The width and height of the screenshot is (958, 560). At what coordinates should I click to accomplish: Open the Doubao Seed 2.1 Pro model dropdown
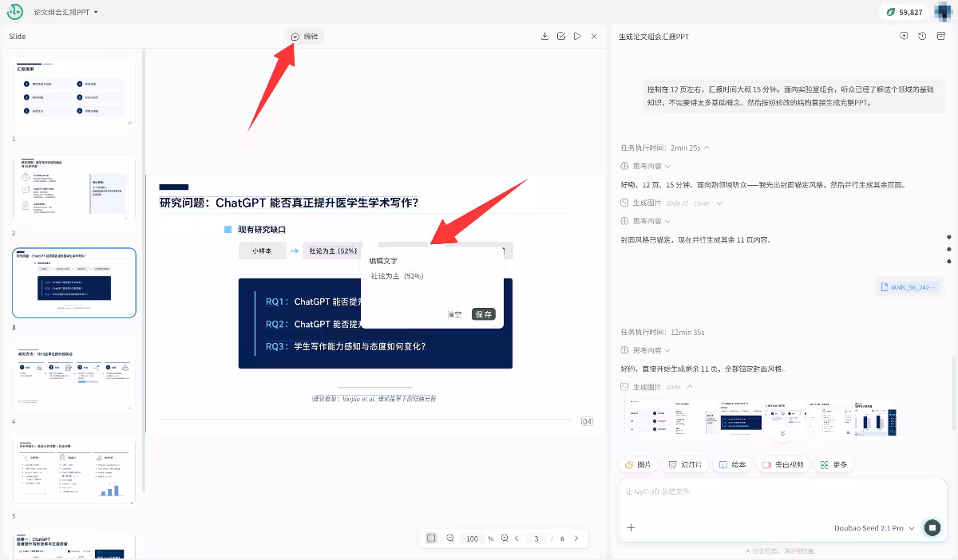(875, 528)
